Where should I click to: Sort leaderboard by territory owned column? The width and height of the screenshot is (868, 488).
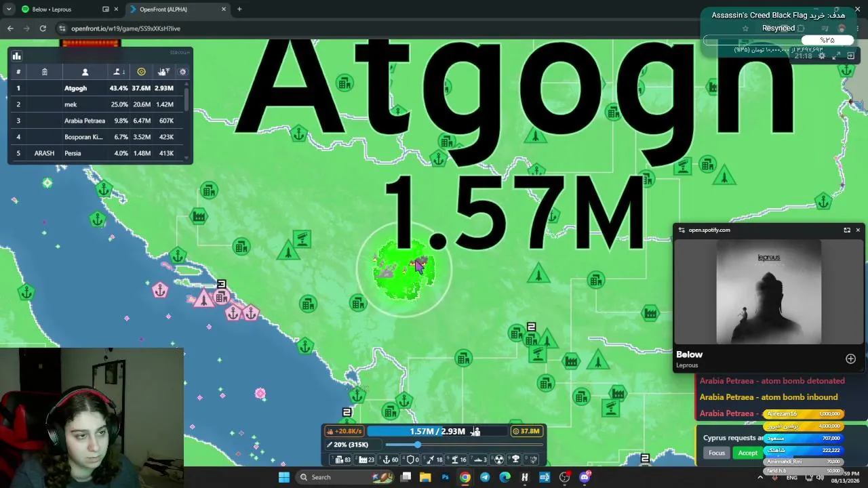coord(119,72)
